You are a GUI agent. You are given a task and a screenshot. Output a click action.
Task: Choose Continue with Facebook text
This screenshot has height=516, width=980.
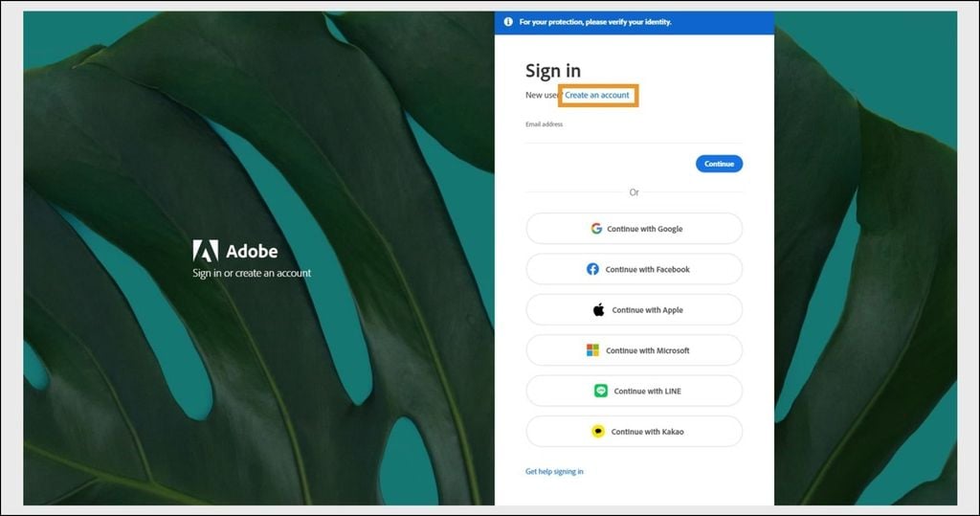[647, 269]
